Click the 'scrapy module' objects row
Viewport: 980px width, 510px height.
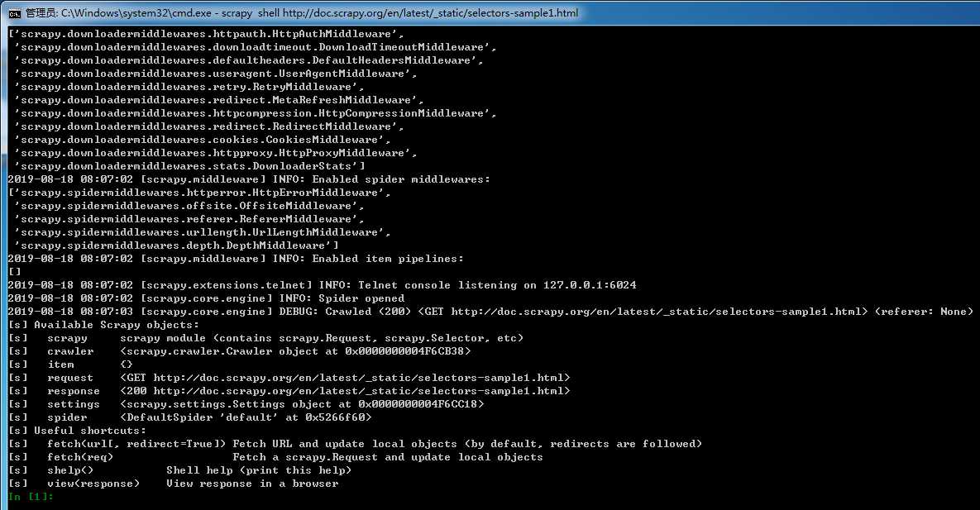tap(266, 338)
